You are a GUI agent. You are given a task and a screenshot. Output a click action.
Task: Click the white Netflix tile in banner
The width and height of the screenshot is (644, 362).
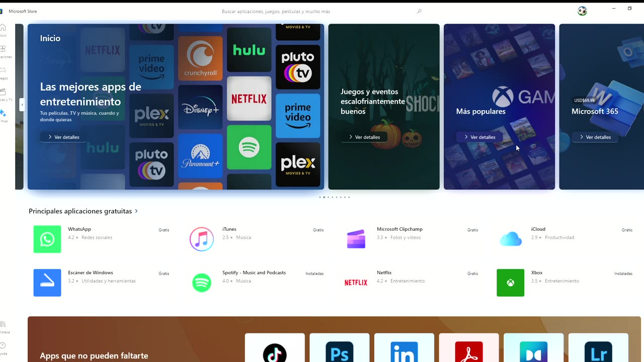click(x=249, y=99)
